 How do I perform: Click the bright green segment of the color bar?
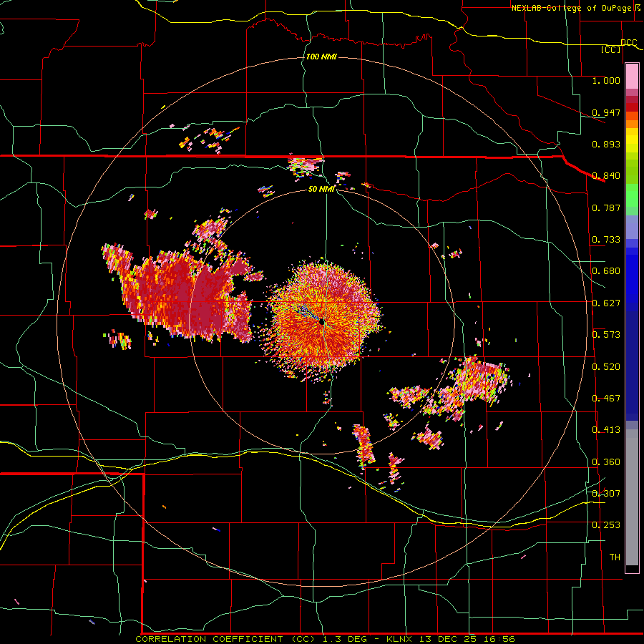pos(632,195)
